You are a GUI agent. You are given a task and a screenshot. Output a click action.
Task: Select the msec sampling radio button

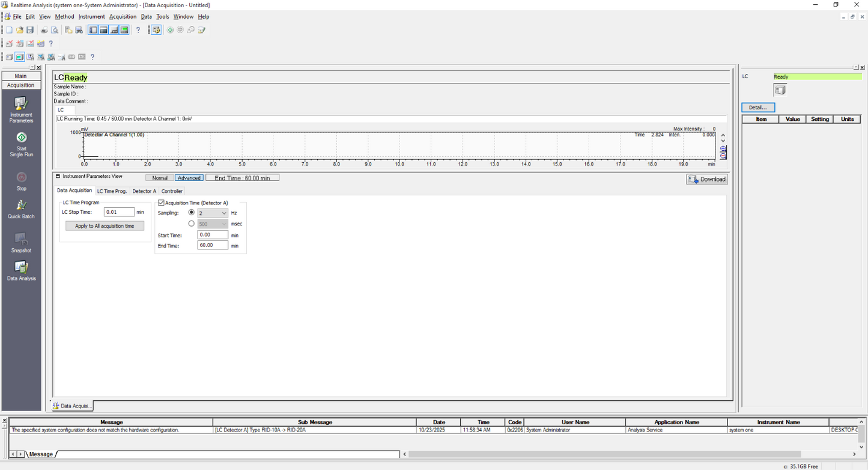(x=192, y=224)
